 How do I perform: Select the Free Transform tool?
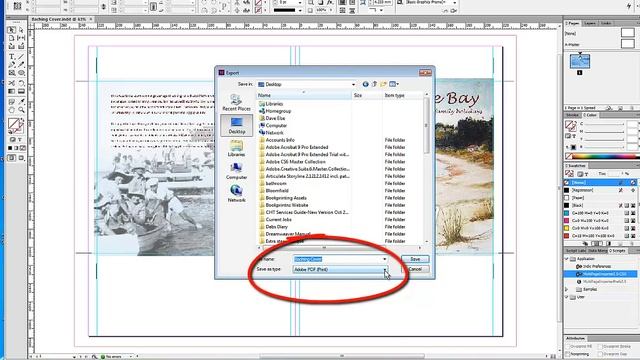pyautogui.click(x=21, y=83)
